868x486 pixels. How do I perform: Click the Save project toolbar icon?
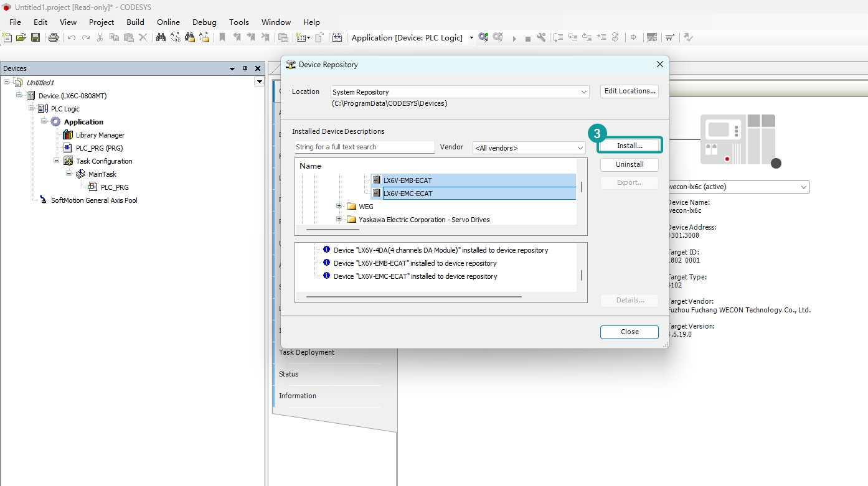coord(35,37)
